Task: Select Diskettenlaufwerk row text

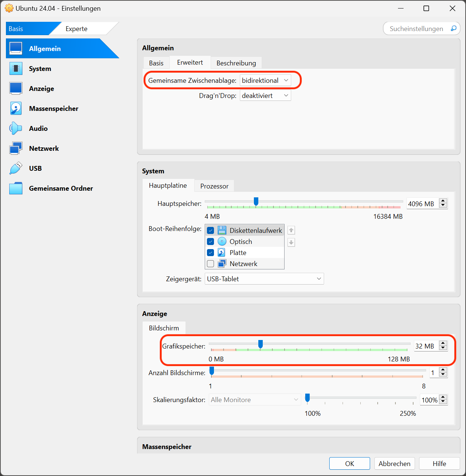Action: pyautogui.click(x=256, y=230)
